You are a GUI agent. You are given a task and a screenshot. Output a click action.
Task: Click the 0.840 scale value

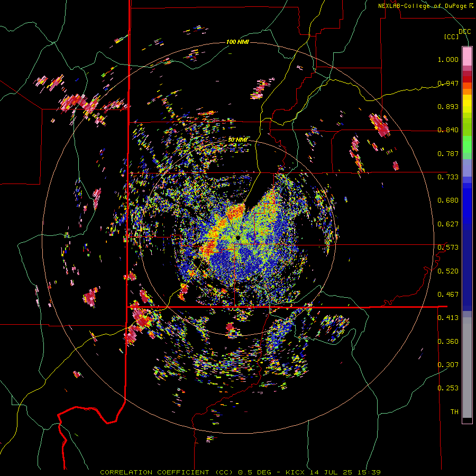pos(448,130)
